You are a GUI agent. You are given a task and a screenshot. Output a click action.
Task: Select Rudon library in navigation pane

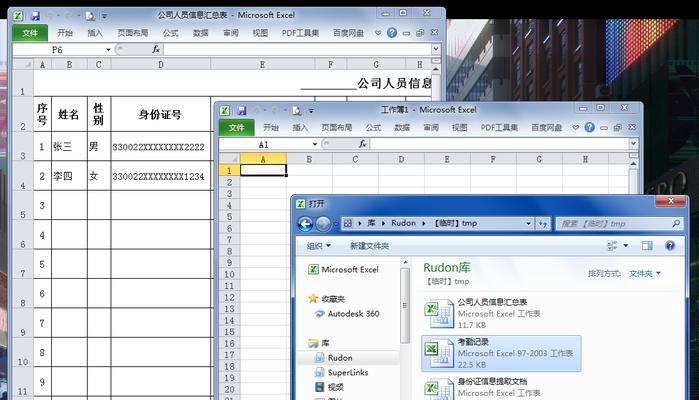tap(333, 358)
